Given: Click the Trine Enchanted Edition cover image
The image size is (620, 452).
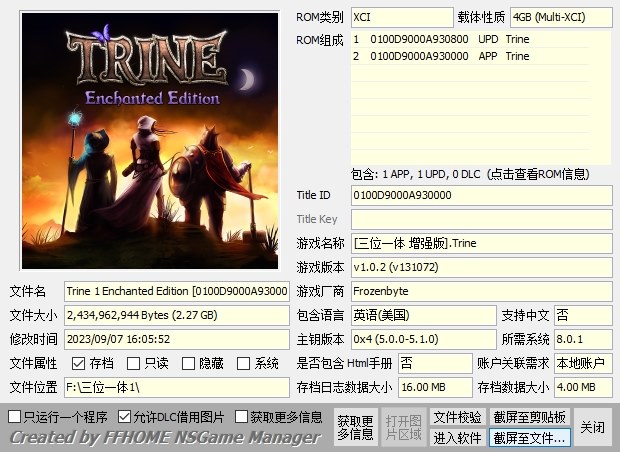Looking at the screenshot, I should [150, 141].
